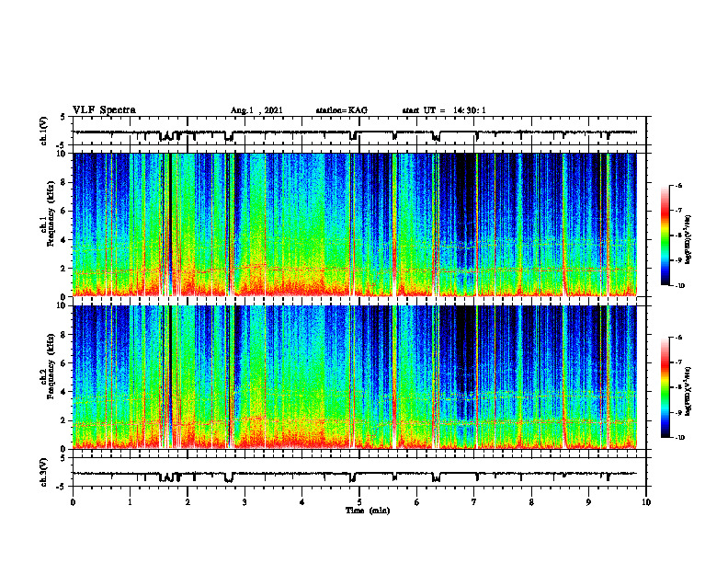This screenshot has height=563, width=728.
Task: Click the "5" volt tick of ch.3(V) panel
Action: 63,458
